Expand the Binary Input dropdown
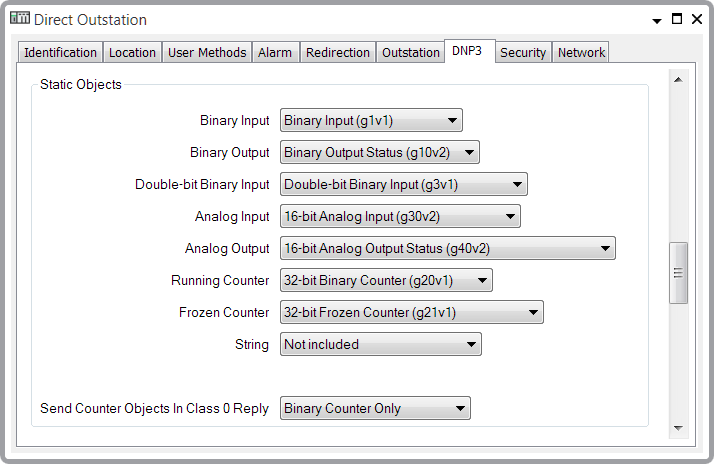 371,121
